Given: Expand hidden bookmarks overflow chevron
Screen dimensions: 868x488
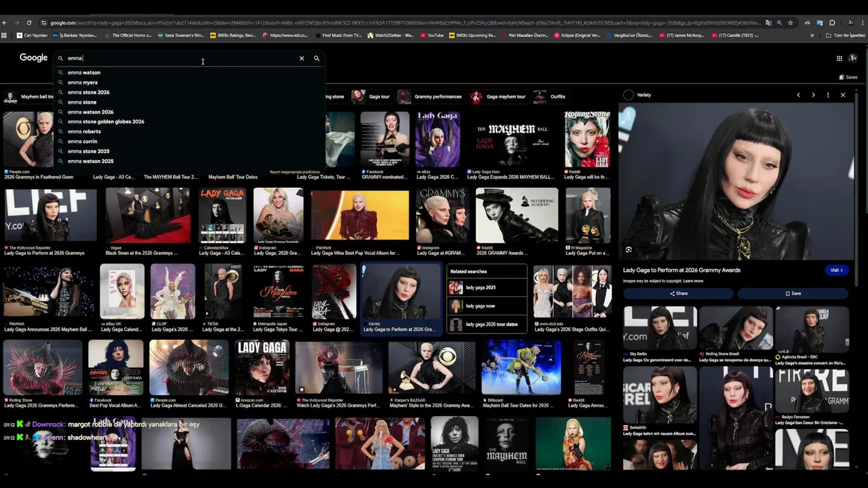Looking at the screenshot, I should (812, 35).
